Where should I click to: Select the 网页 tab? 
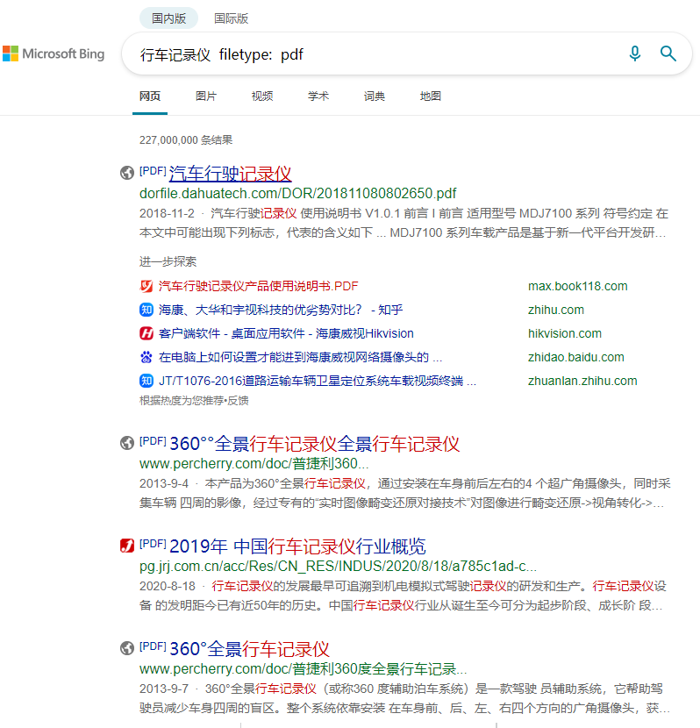(x=150, y=96)
